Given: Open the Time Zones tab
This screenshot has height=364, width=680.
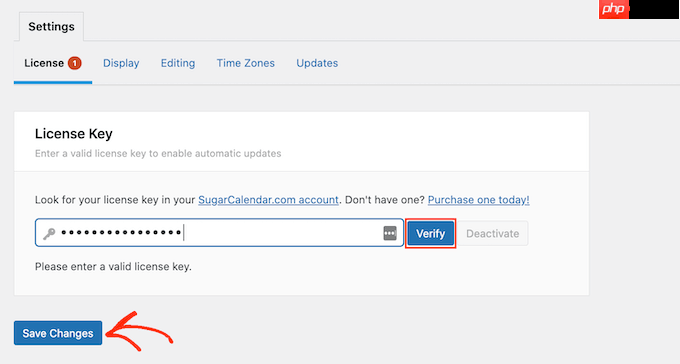Looking at the screenshot, I should 245,63.
